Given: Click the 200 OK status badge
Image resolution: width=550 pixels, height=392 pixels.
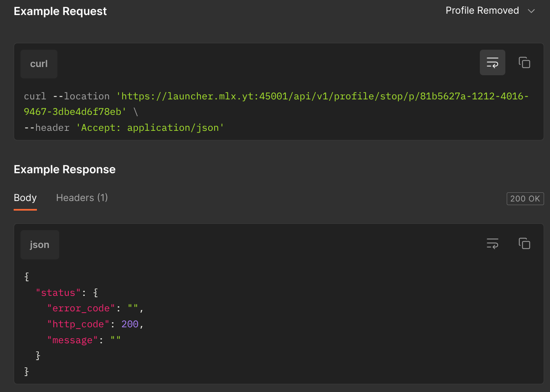Looking at the screenshot, I should pyautogui.click(x=525, y=199).
